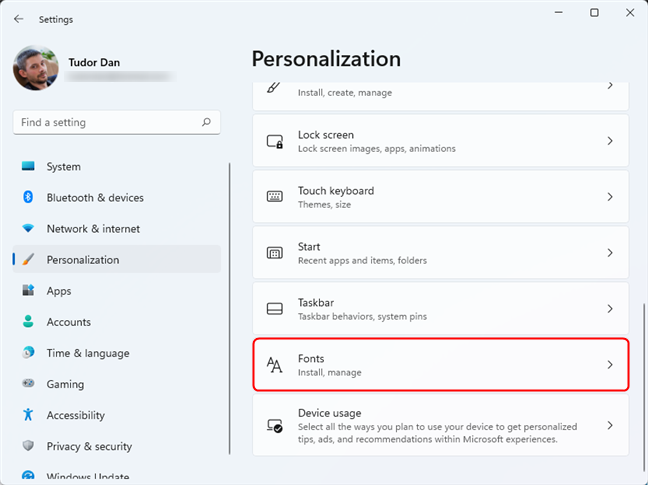Click the themes brush icon at top
The width and height of the screenshot is (648, 485).
pos(274,87)
